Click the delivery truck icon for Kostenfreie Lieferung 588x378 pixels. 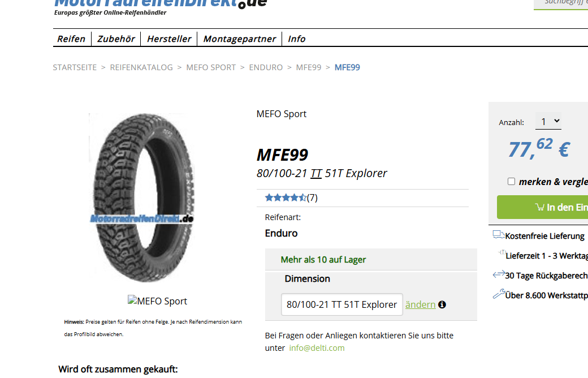click(498, 235)
